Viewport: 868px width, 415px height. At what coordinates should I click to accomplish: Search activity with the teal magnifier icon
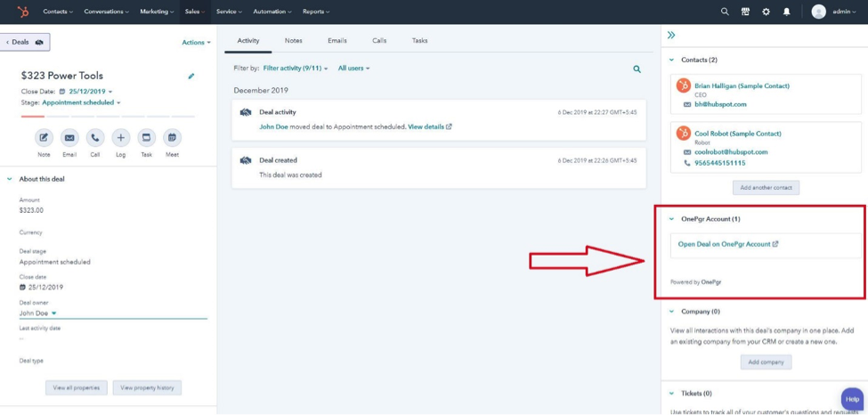click(637, 69)
